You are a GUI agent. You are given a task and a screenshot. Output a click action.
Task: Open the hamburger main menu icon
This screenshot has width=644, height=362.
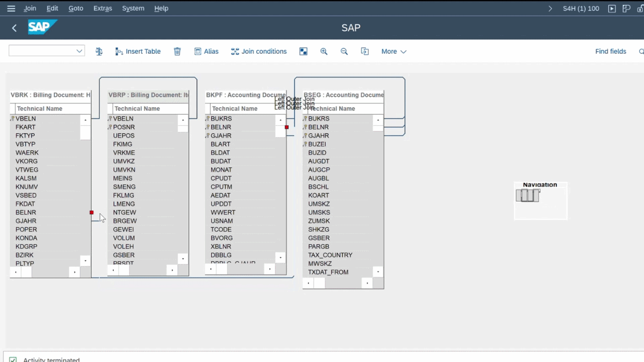pyautogui.click(x=11, y=9)
